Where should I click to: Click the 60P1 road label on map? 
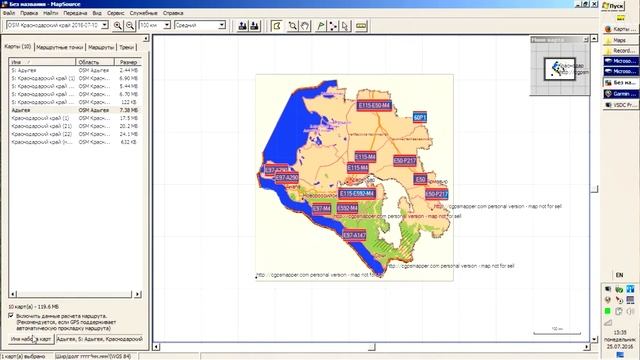click(x=420, y=118)
